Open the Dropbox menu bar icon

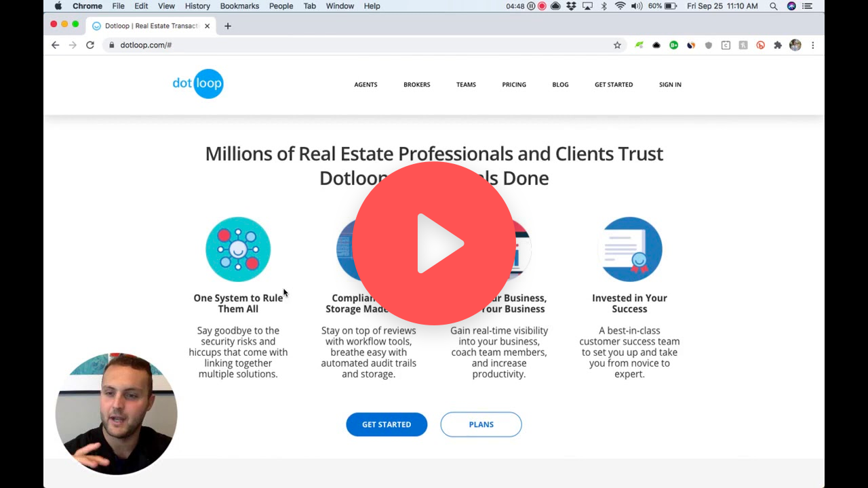coord(571,6)
